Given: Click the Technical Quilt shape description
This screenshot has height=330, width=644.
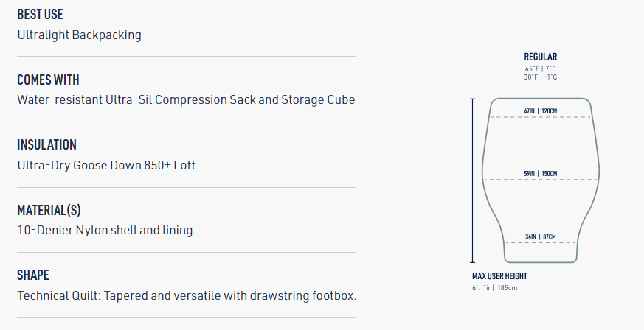Looking at the screenshot, I should (x=187, y=295).
